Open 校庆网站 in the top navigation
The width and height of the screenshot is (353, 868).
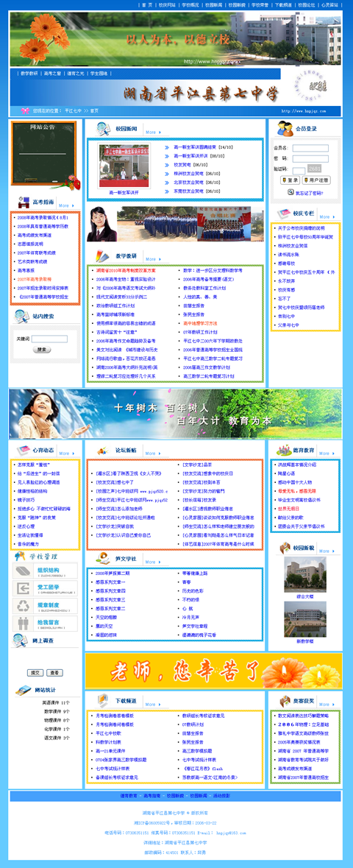167,4
